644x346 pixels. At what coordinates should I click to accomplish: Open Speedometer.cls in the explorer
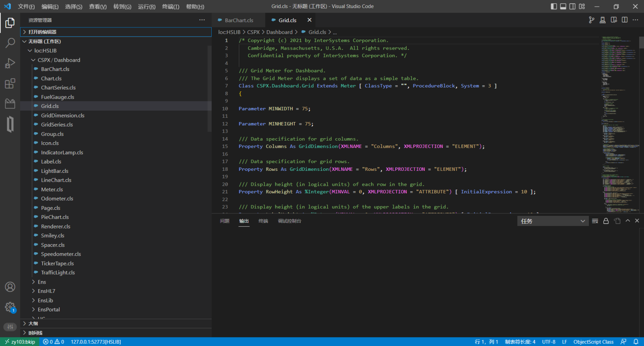(61, 254)
